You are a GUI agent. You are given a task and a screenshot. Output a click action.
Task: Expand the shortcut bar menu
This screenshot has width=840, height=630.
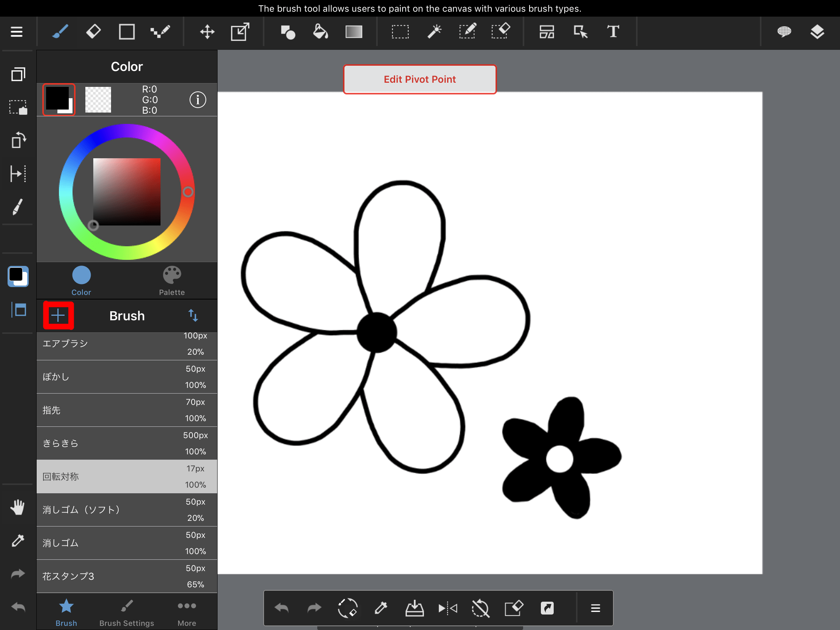coord(595,608)
